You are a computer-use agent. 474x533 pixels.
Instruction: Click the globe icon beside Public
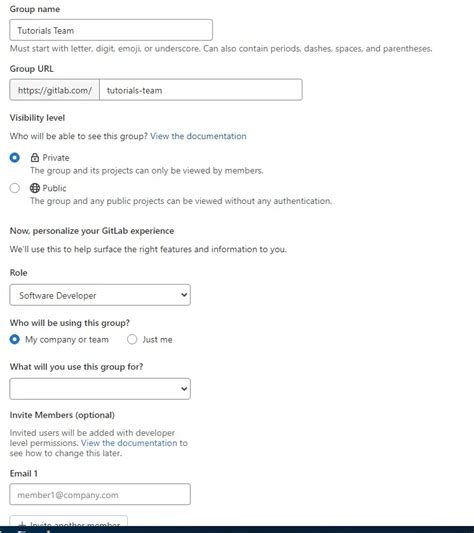click(35, 188)
